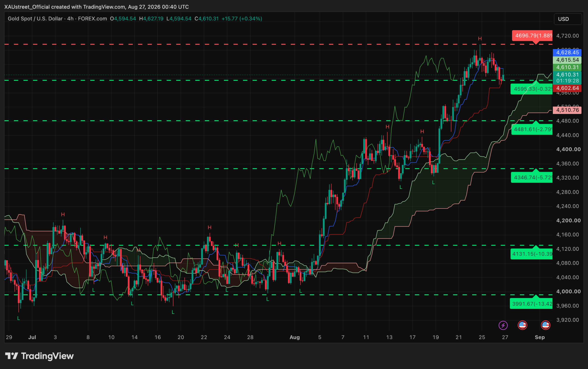Select the green 4131.15 support label
This screenshot has width=588, height=369.
531,254
